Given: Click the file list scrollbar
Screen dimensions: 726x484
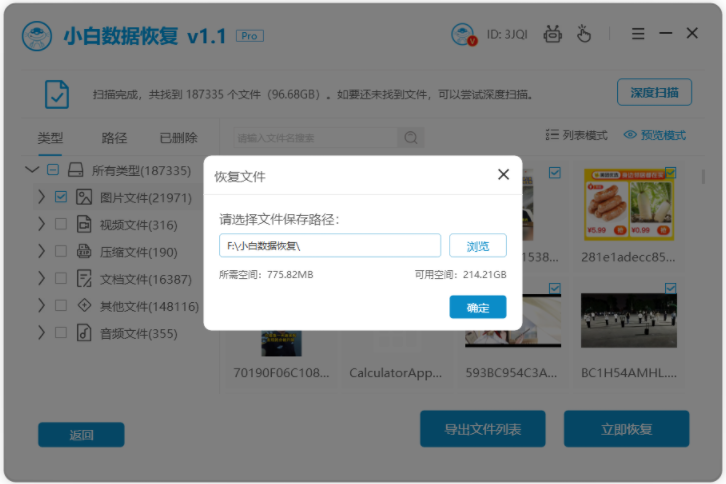Looking at the screenshot, I should (x=703, y=176).
